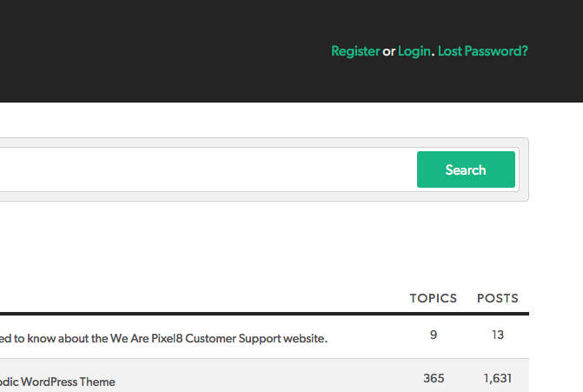Click the blank area between search and table
The image size is (583, 392).
(261, 243)
